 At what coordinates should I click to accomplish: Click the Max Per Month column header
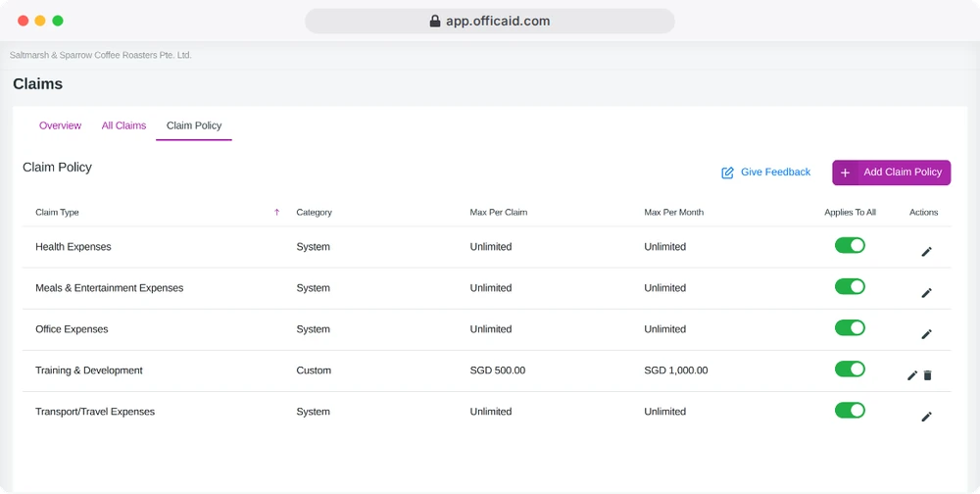point(674,212)
